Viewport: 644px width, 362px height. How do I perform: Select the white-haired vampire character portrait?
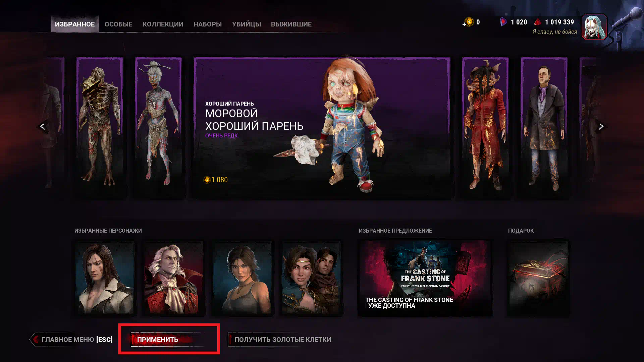(174, 278)
